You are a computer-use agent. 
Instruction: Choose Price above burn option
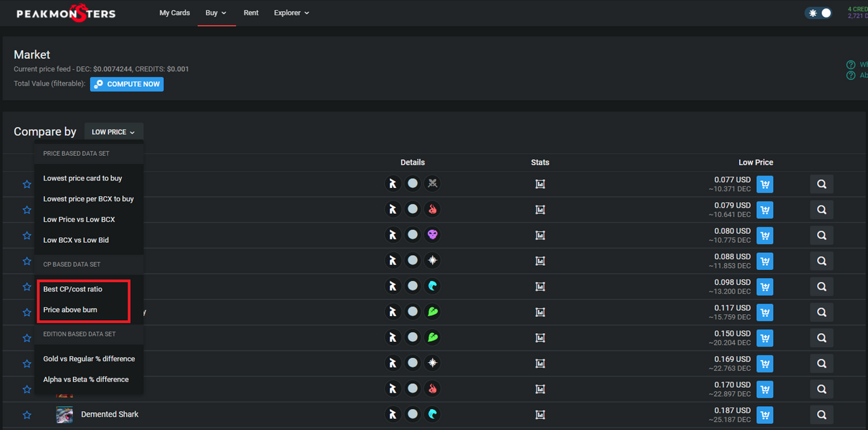[70, 310]
